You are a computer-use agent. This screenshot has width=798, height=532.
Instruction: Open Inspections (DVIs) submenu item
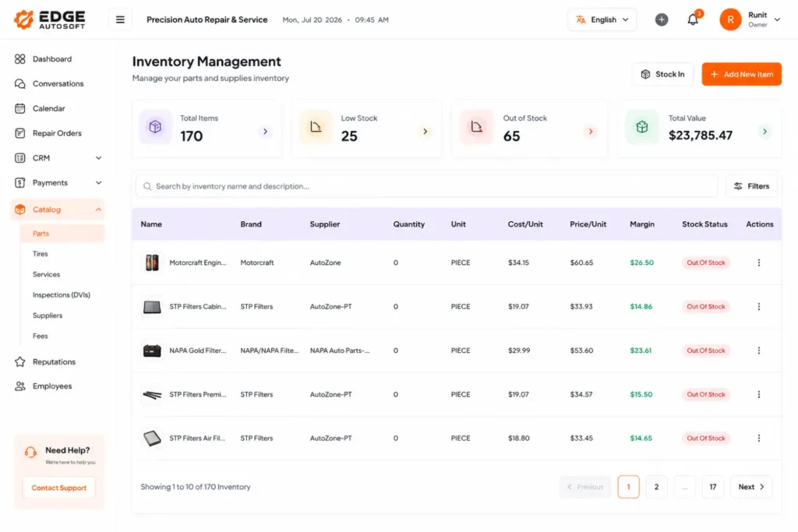point(61,295)
